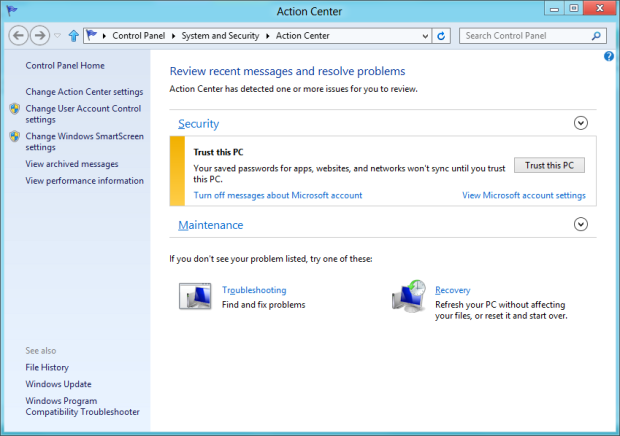
Task: Expand the Maintenance section chevron
Action: [580, 224]
